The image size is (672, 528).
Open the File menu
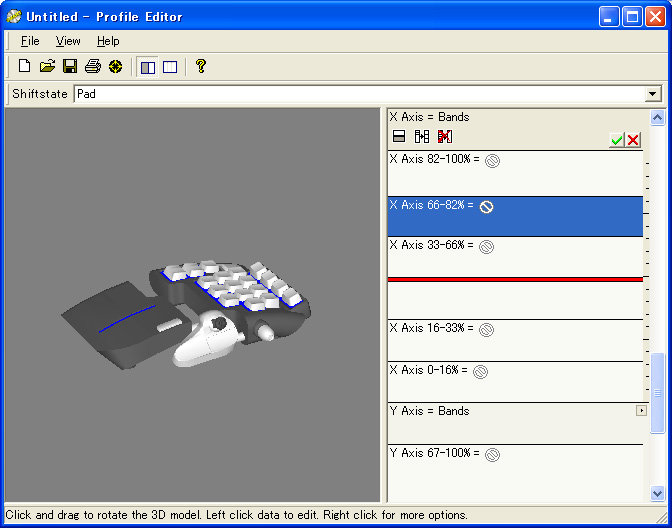[30, 41]
